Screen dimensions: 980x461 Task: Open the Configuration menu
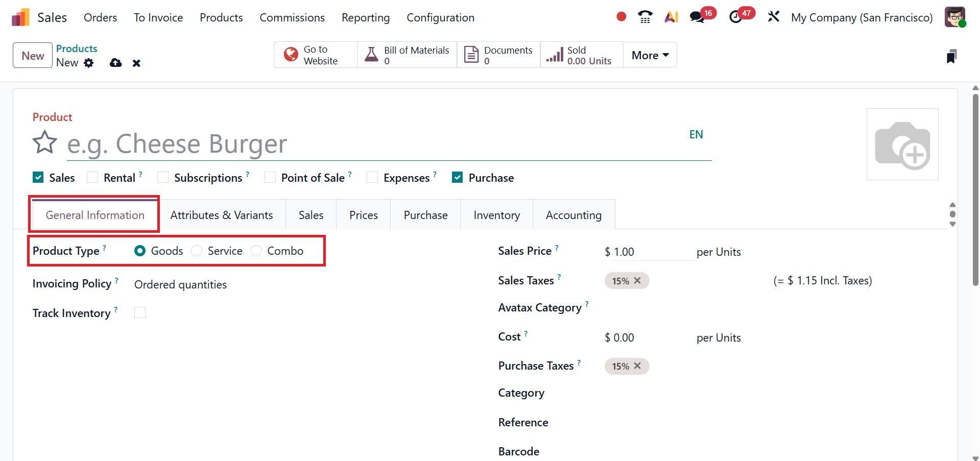(x=440, y=17)
